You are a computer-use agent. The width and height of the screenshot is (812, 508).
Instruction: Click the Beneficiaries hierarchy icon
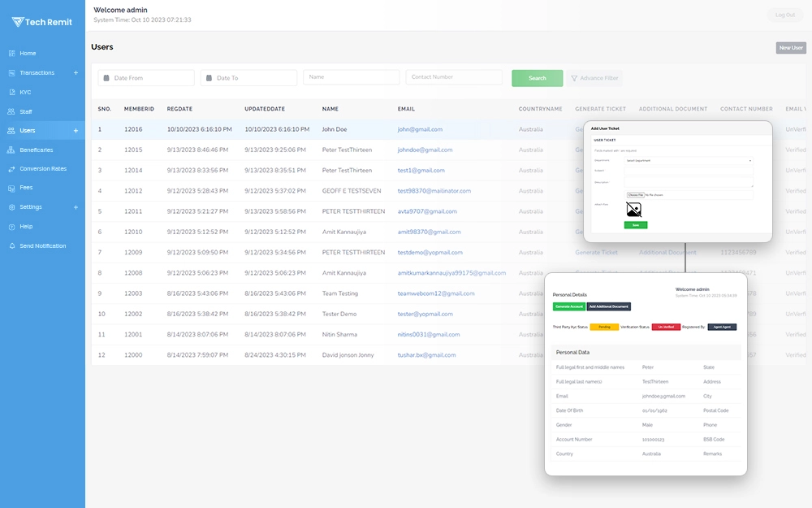pos(11,150)
